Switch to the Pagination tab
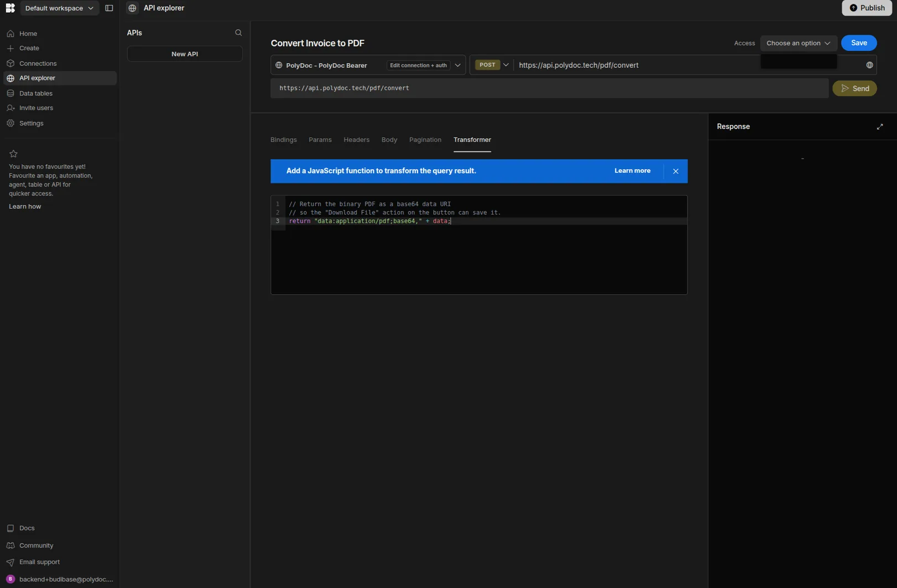 pyautogui.click(x=425, y=140)
